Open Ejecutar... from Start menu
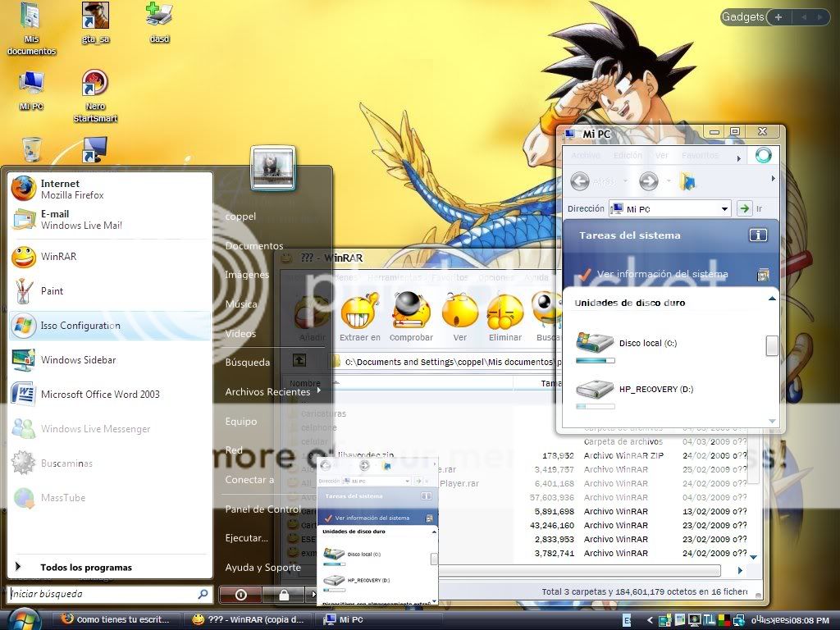This screenshot has width=840, height=630. (x=246, y=538)
